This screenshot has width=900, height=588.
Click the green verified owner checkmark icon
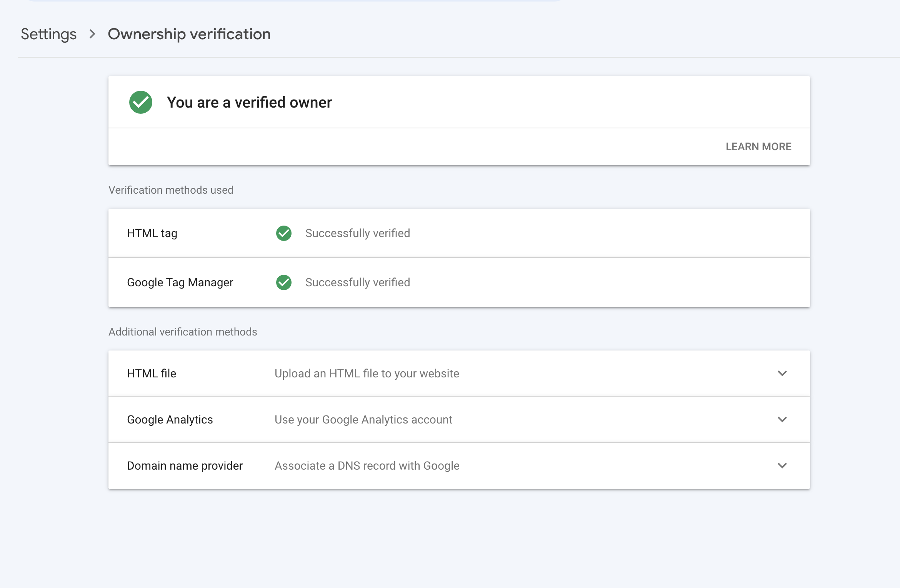pos(141,102)
